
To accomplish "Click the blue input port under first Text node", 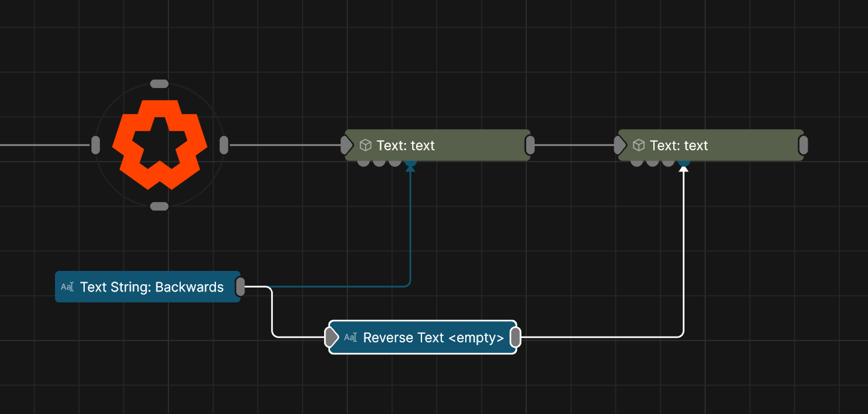I will click(x=411, y=162).
